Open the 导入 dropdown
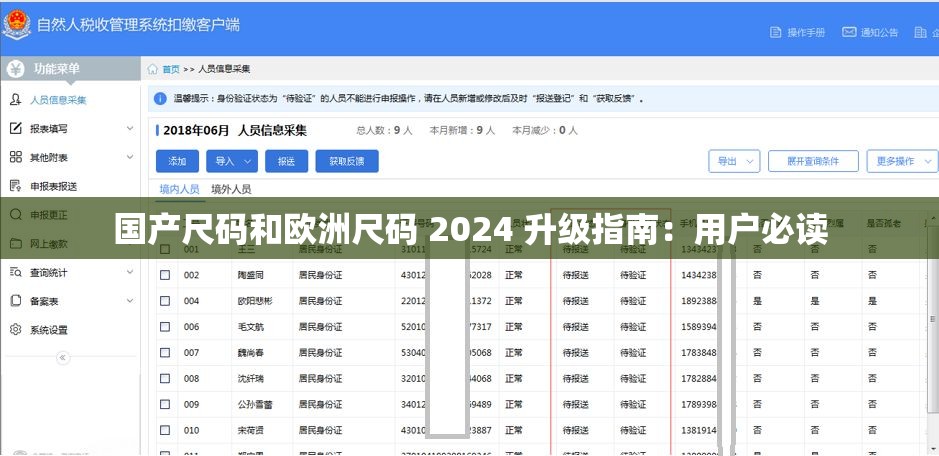 click(232, 161)
